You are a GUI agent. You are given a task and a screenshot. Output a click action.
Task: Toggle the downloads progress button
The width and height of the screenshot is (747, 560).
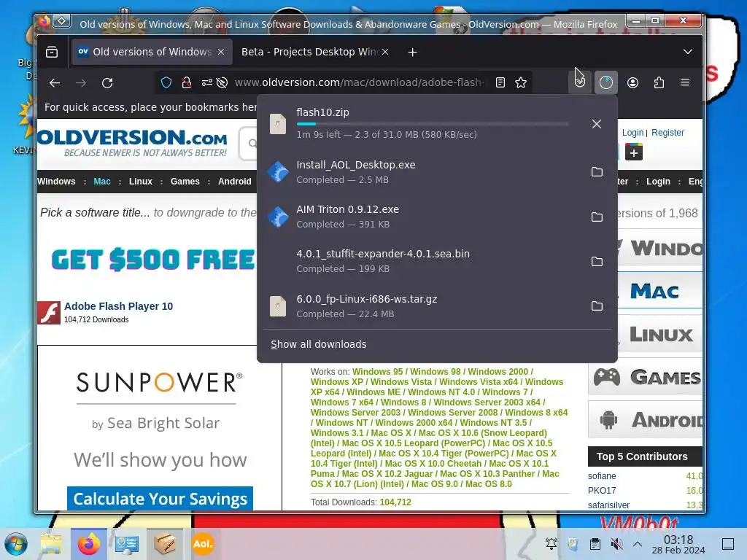pyautogui.click(x=606, y=83)
